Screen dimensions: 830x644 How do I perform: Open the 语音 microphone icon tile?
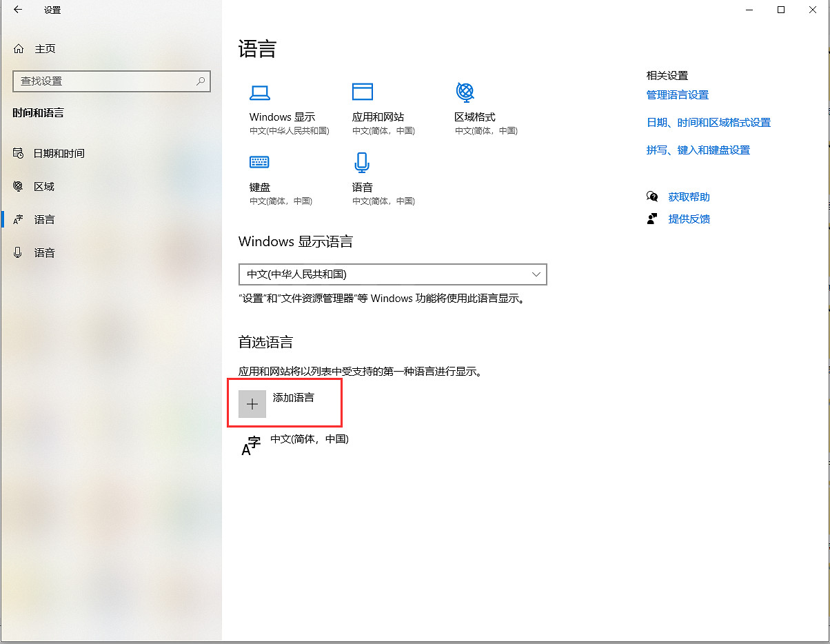tap(362, 163)
